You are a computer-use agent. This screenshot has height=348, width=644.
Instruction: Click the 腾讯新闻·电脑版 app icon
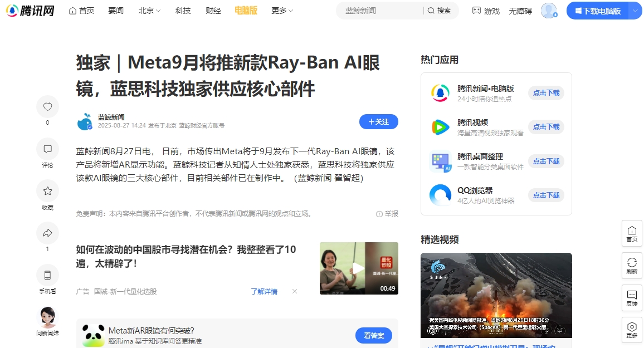[440, 93]
